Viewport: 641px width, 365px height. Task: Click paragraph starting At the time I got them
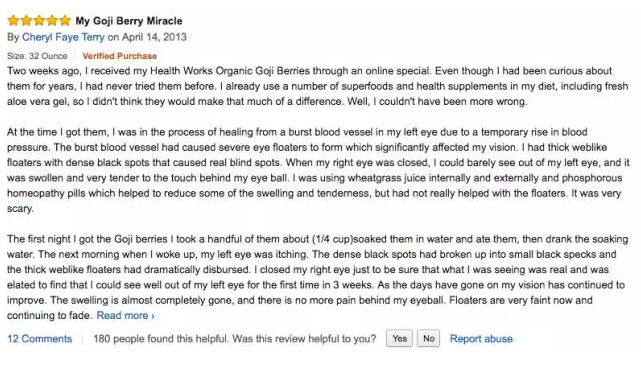(318, 170)
